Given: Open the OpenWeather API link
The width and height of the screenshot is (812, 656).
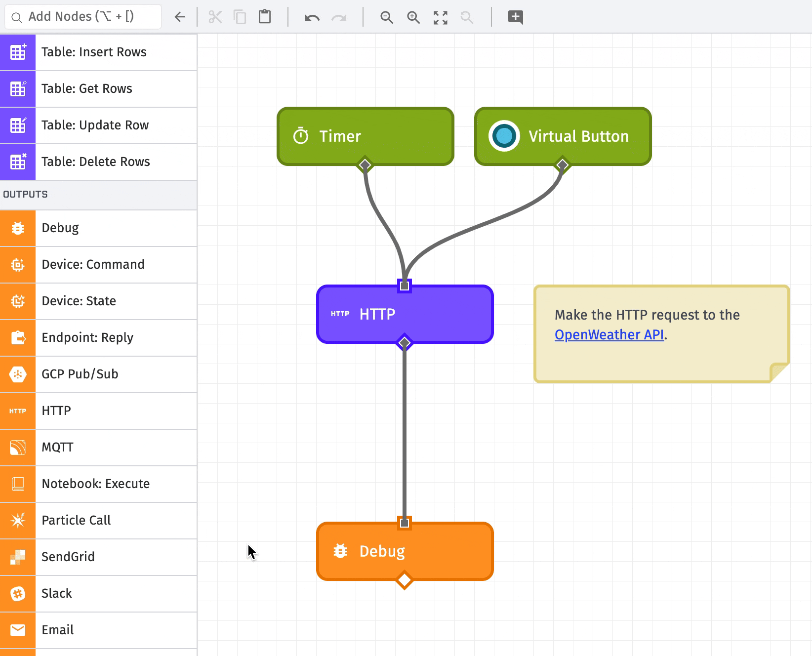Looking at the screenshot, I should click(x=609, y=334).
